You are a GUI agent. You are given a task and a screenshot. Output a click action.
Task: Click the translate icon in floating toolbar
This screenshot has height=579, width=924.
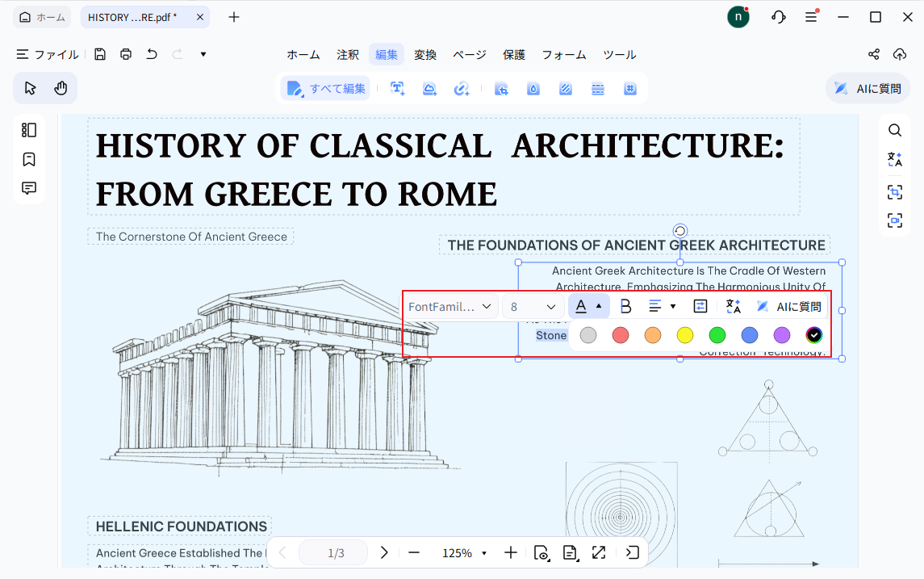click(733, 307)
